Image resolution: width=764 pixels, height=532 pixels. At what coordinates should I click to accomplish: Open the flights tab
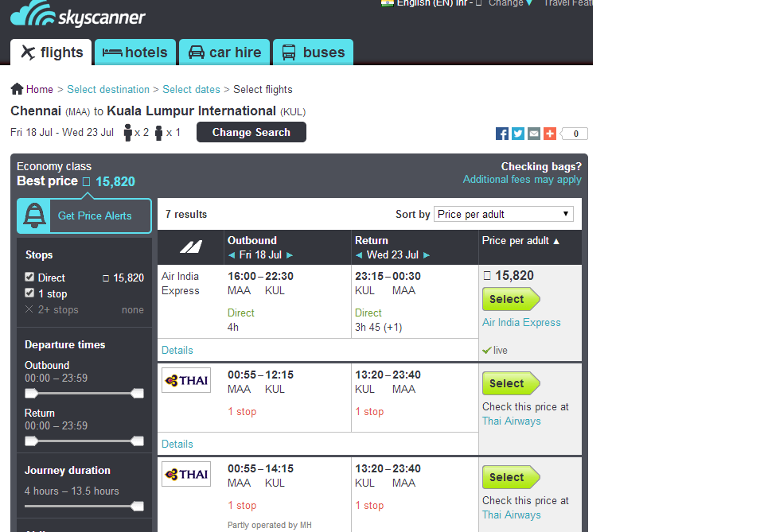pos(51,52)
